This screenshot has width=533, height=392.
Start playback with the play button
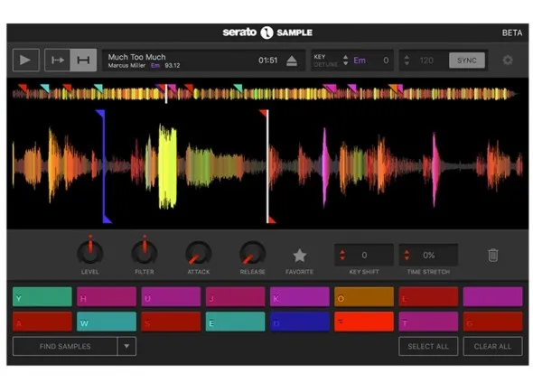tap(26, 61)
